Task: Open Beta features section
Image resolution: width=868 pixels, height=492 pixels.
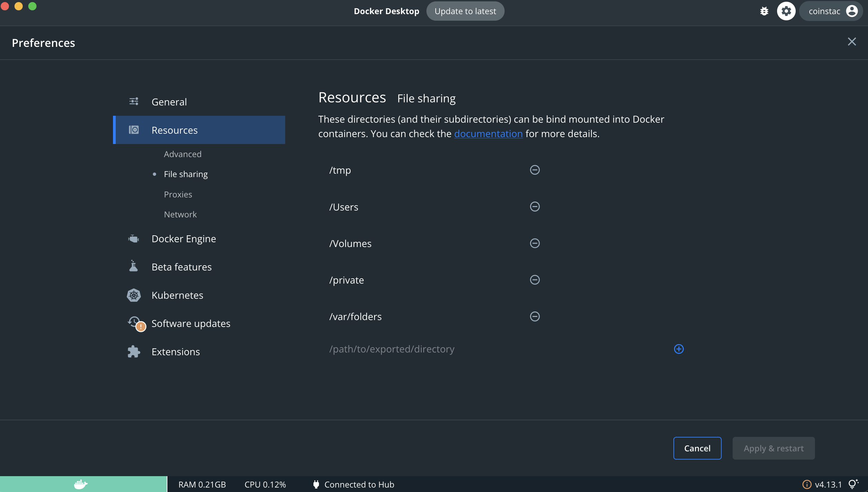Action: tap(199, 267)
